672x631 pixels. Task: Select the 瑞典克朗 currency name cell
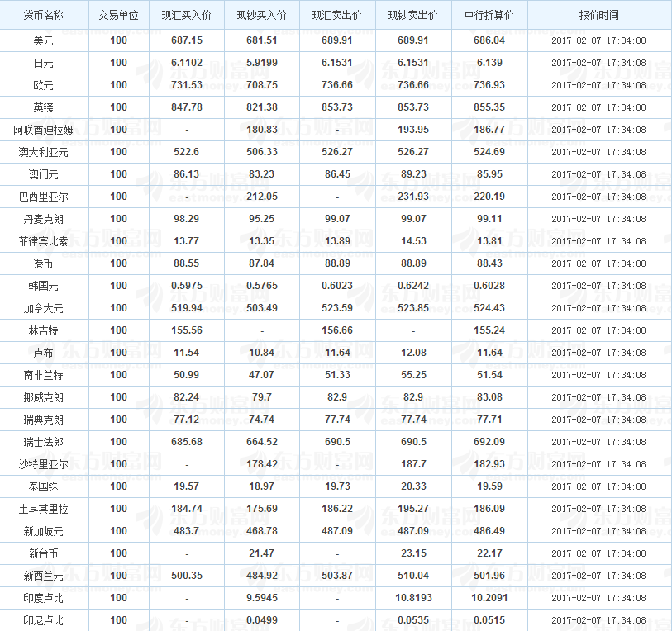click(44, 420)
